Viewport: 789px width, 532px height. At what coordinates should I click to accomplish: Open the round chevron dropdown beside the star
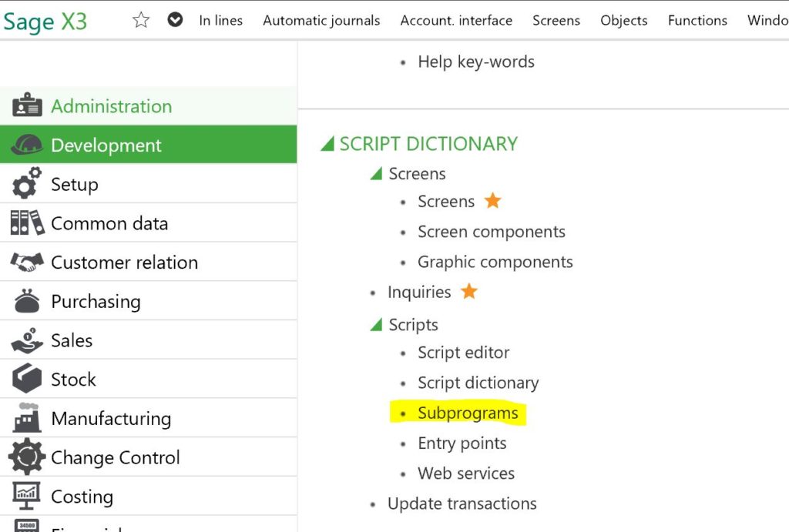point(175,20)
